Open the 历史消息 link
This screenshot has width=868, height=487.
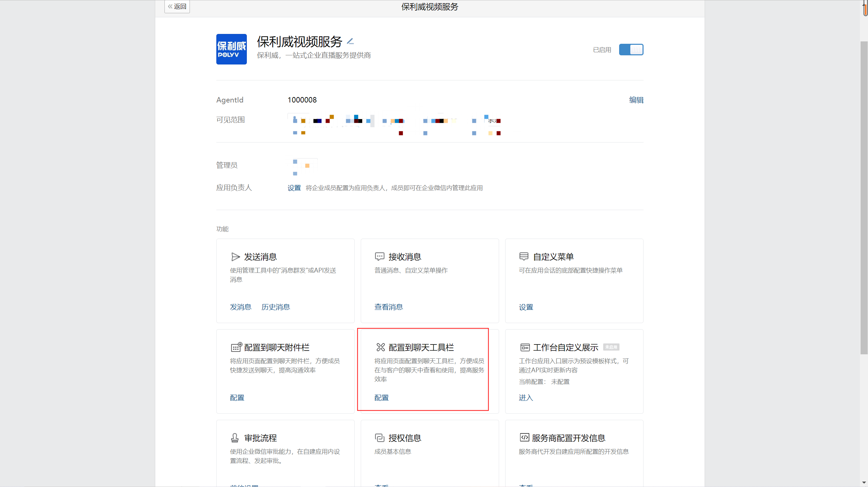point(276,307)
